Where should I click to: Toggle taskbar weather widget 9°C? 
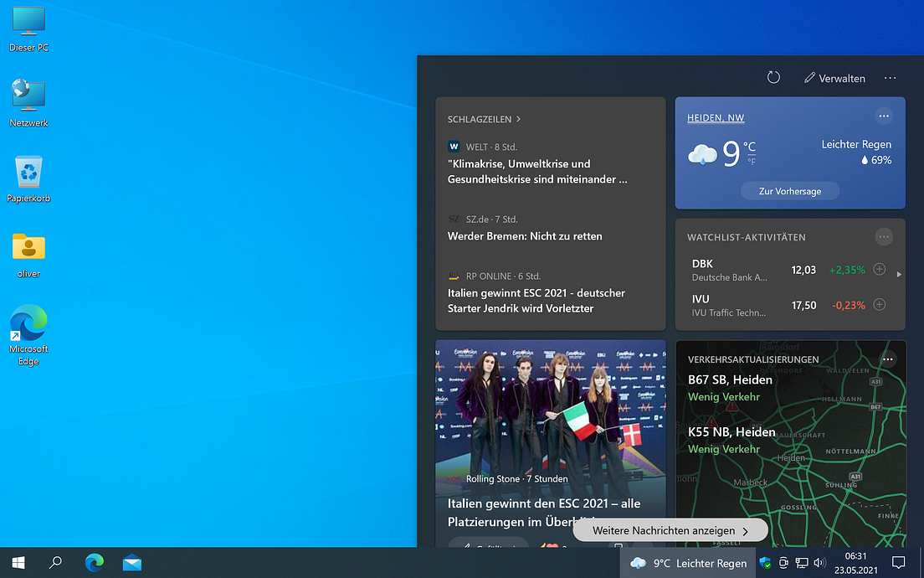tap(688, 563)
